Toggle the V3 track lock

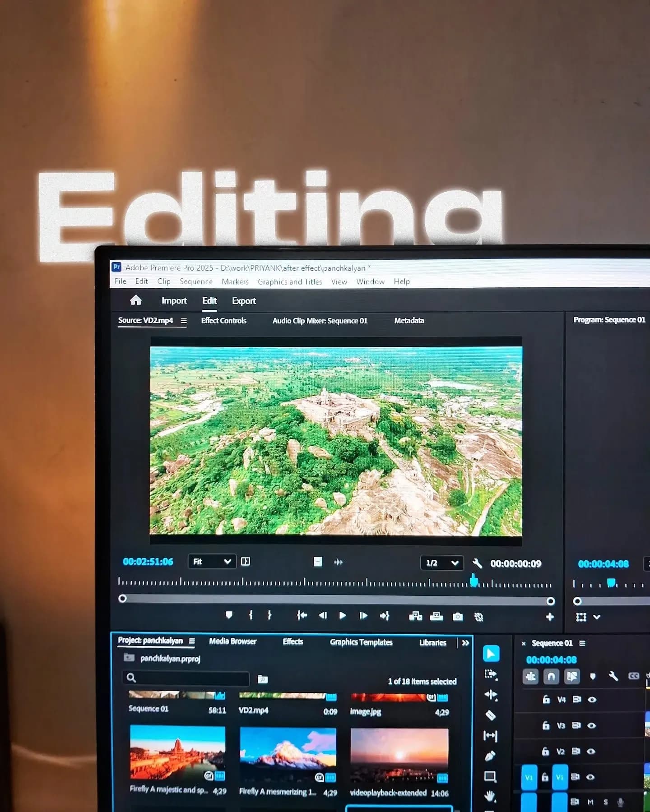(x=546, y=725)
